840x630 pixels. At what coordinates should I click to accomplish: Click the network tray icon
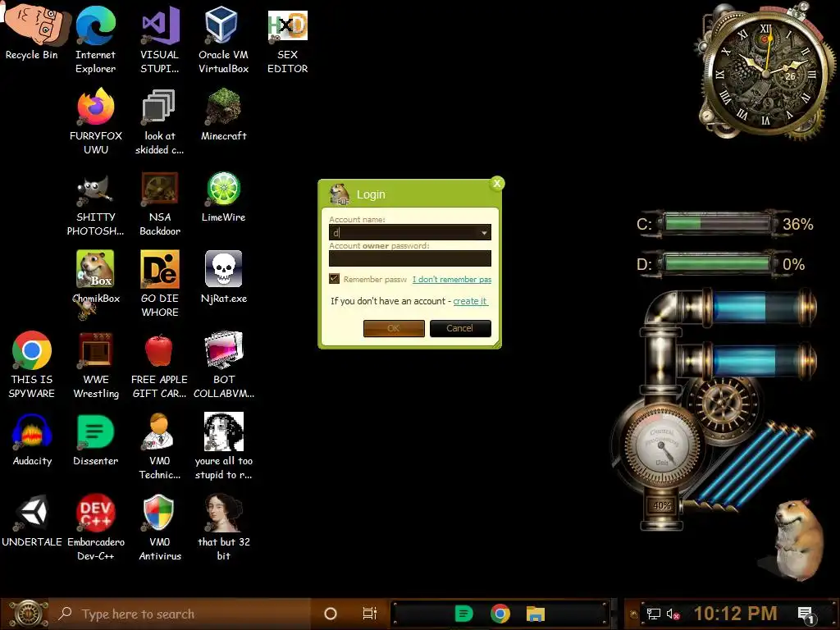[653, 614]
